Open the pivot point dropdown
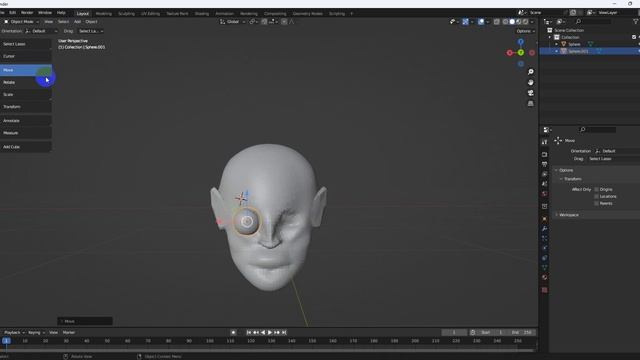Viewport: 640px width, 360px height. tap(253, 22)
